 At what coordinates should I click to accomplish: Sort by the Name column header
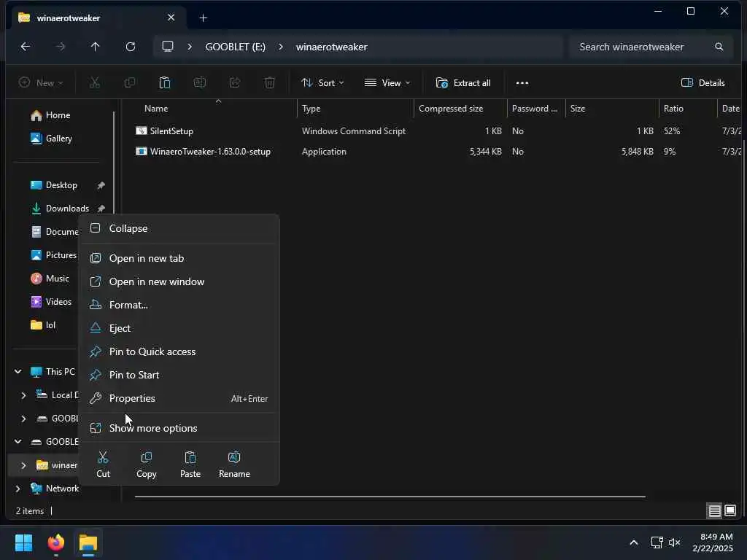tap(156, 109)
